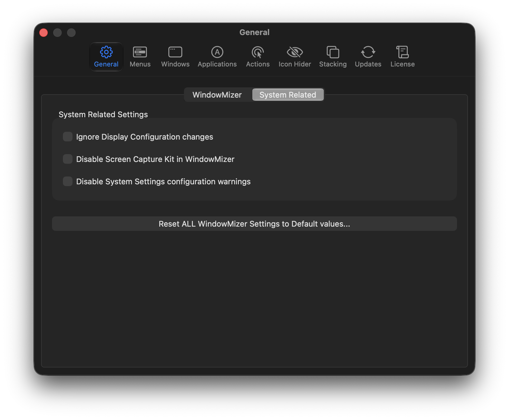The height and width of the screenshot is (420, 509).
Task: Close the General preferences window
Action: click(x=44, y=33)
